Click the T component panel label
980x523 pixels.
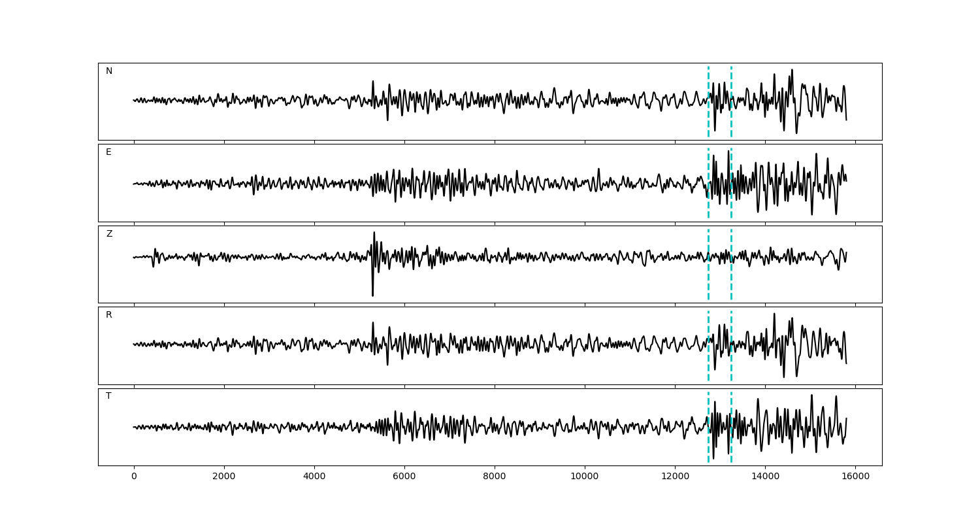tap(108, 396)
